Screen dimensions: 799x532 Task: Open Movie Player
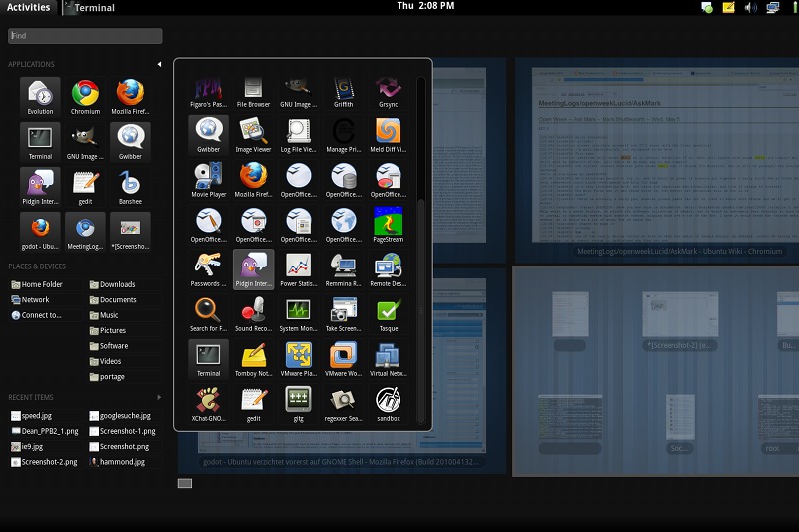click(x=208, y=180)
